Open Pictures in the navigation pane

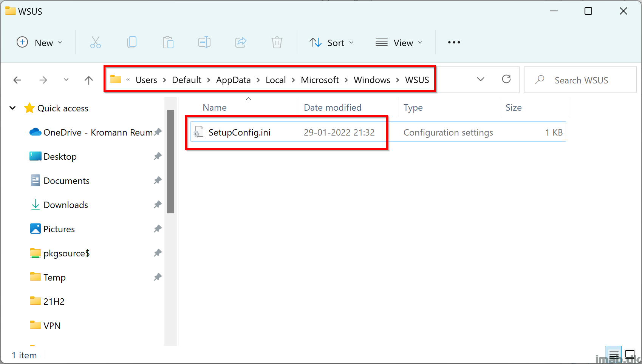point(59,229)
